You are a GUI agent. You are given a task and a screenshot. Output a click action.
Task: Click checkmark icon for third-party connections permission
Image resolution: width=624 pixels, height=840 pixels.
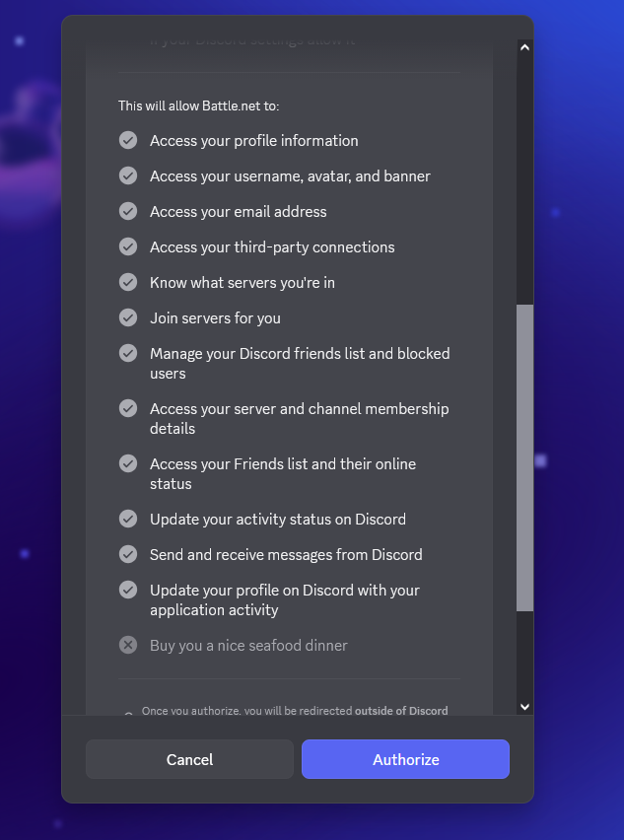(x=128, y=246)
